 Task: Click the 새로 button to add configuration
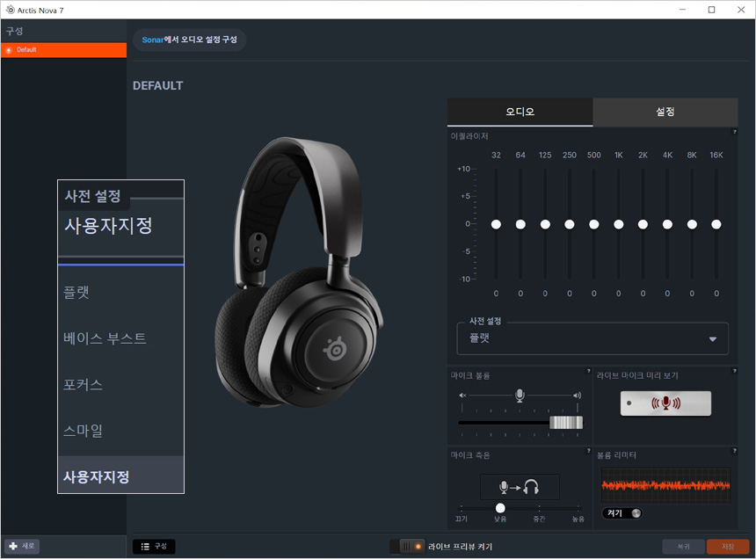point(22,546)
